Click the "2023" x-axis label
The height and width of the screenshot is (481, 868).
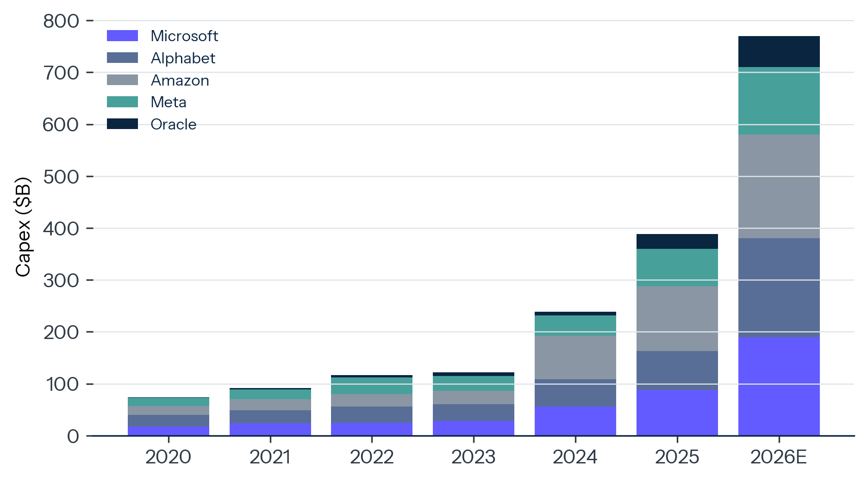pyautogui.click(x=474, y=457)
